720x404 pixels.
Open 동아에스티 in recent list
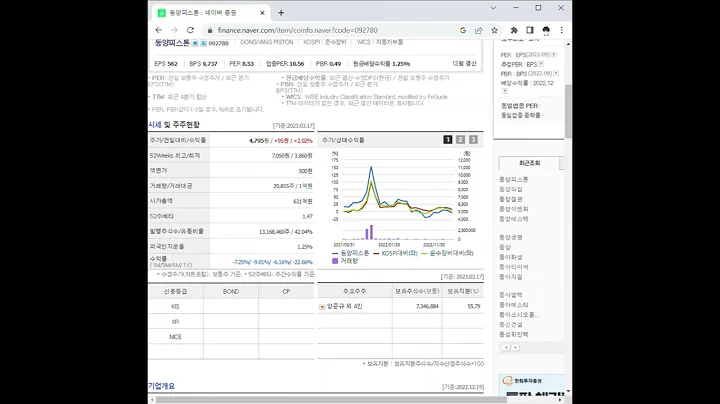[x=514, y=305]
